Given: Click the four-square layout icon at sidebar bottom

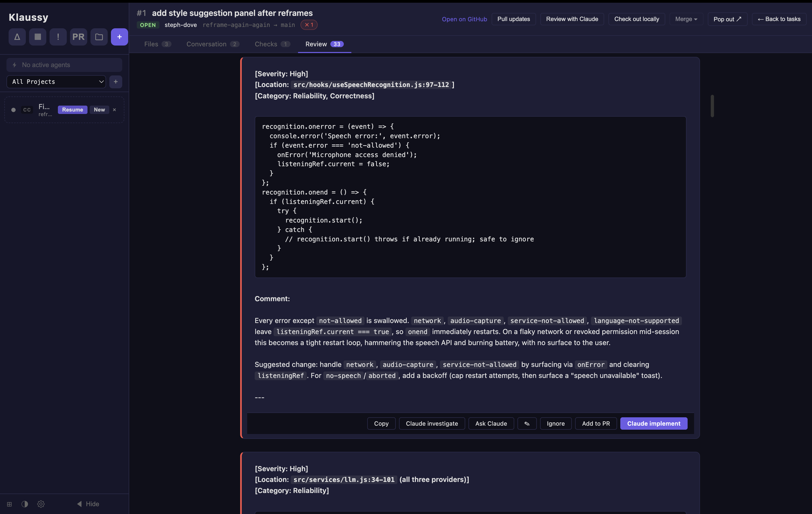Looking at the screenshot, I should (x=9, y=504).
